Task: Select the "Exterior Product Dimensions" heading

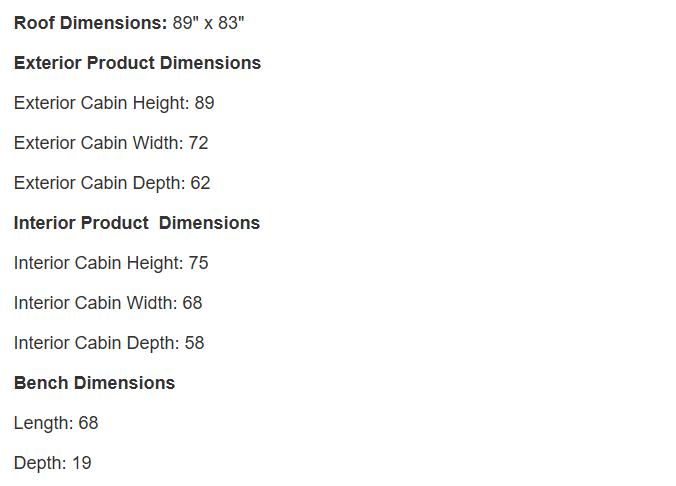Action: (x=137, y=63)
